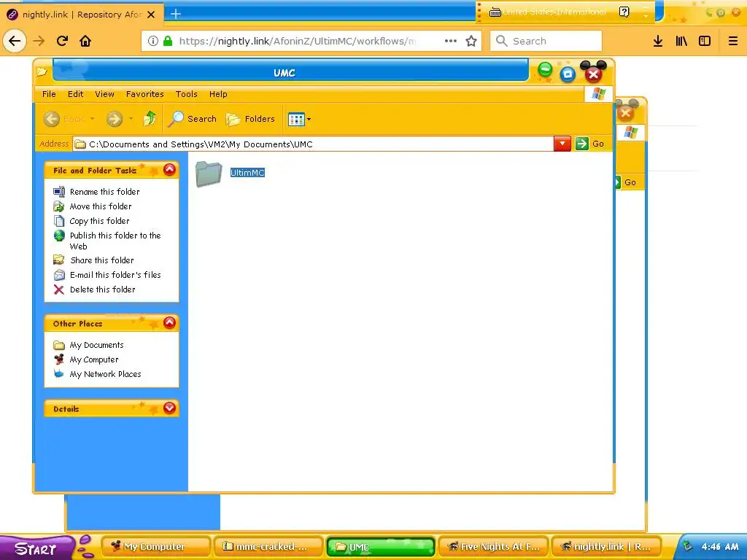Viewport: 747px width, 560px height.
Task: Collapse File and Folder Tasks panel
Action: [x=169, y=170]
